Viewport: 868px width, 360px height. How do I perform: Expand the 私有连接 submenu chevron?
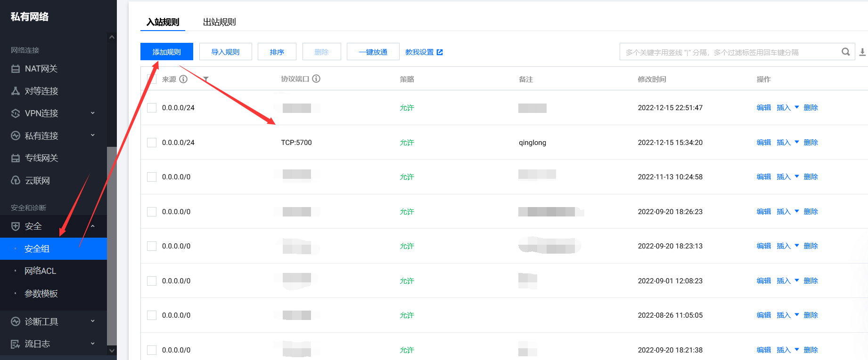(93, 135)
